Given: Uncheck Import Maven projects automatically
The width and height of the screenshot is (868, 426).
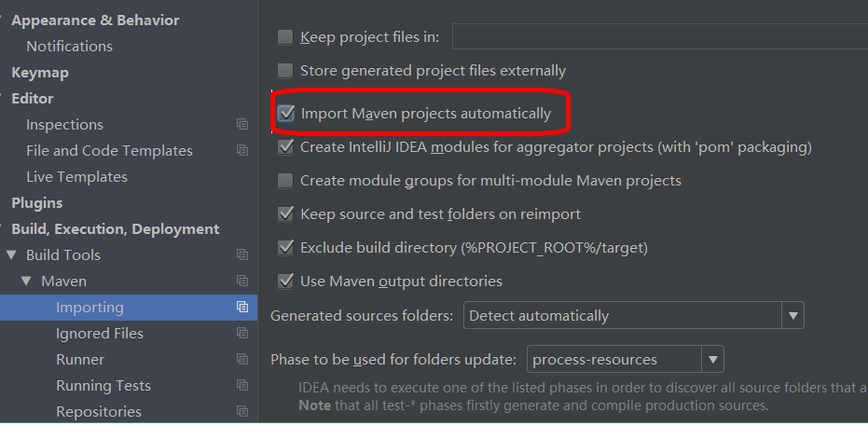Looking at the screenshot, I should 285,114.
